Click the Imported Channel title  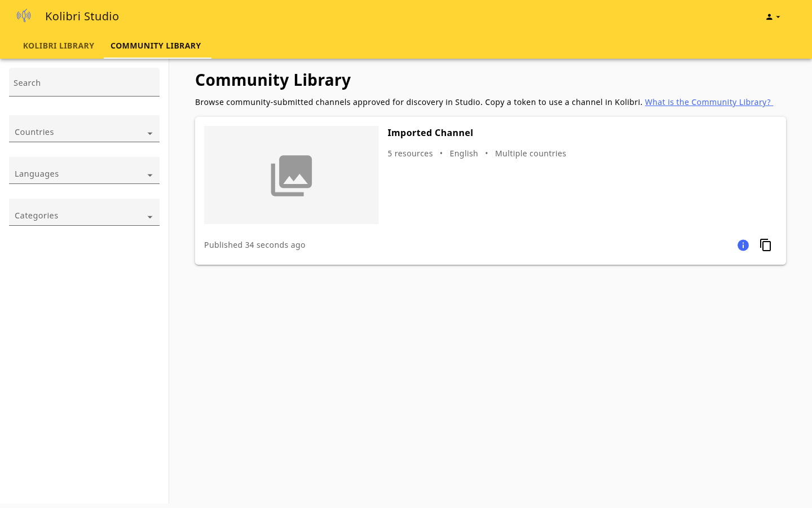tap(430, 133)
